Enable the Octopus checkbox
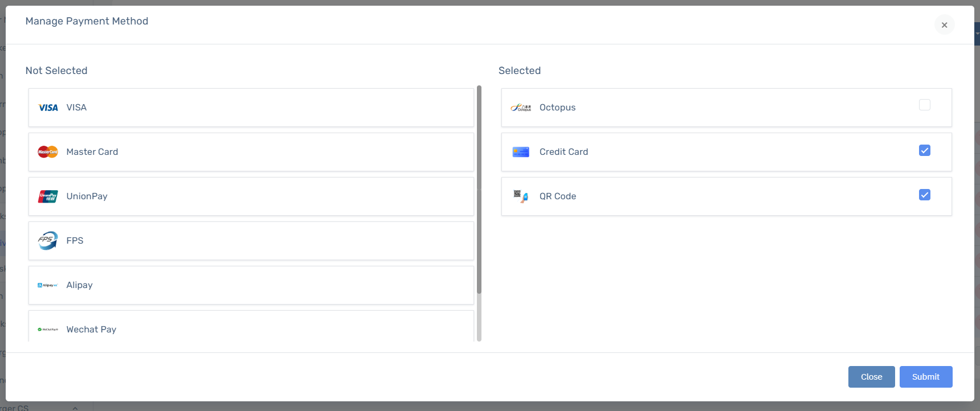The image size is (980, 411). tap(925, 105)
